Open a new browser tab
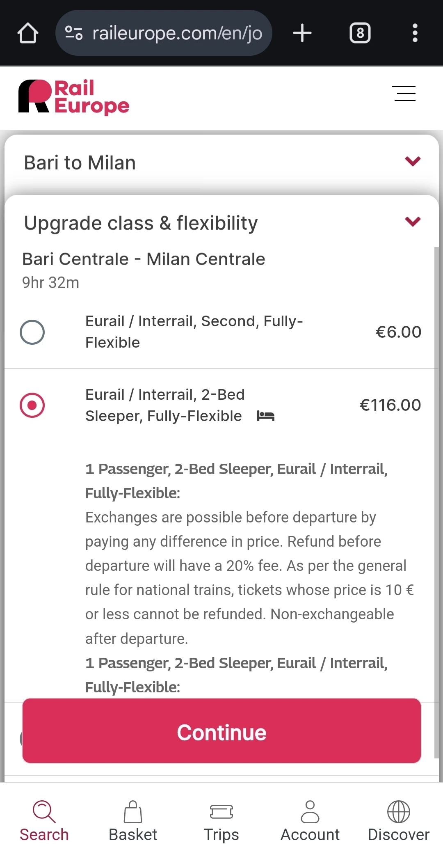The image size is (443, 868). [x=302, y=33]
